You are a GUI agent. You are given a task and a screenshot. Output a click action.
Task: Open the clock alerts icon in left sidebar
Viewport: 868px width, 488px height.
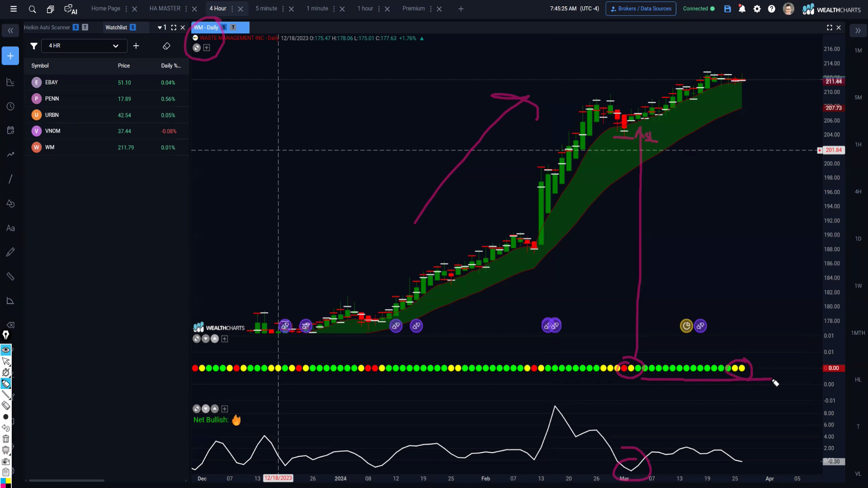(x=10, y=106)
